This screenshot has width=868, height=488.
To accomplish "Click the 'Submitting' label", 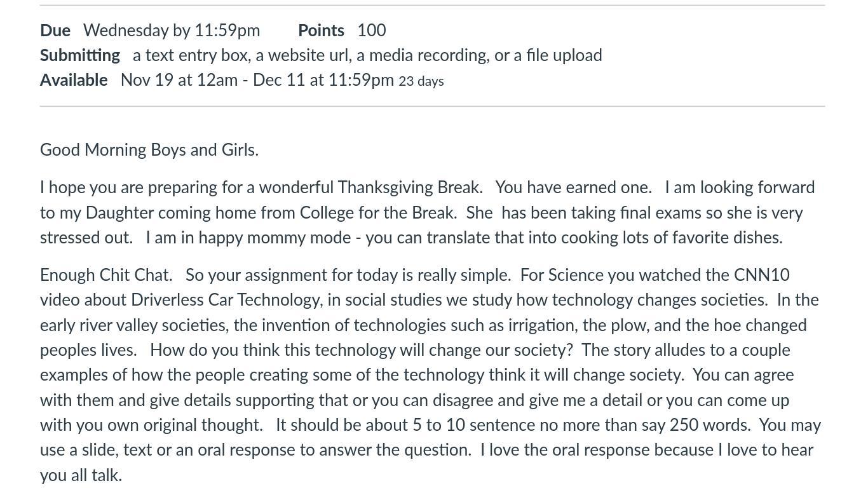I will [80, 55].
